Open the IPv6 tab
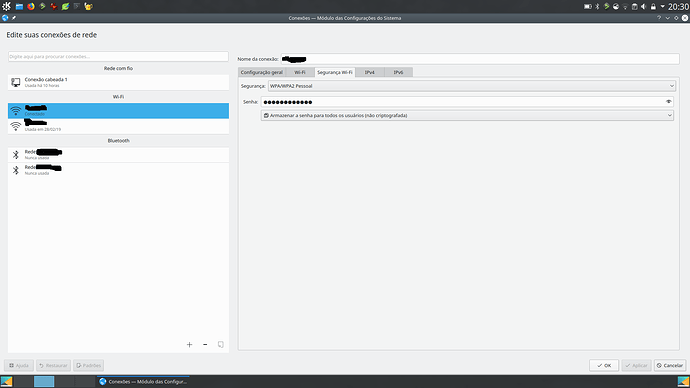 tap(398, 72)
